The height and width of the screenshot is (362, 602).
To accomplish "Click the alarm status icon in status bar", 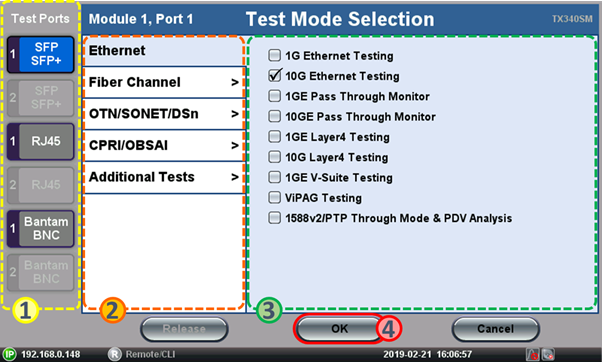I will [533, 354].
